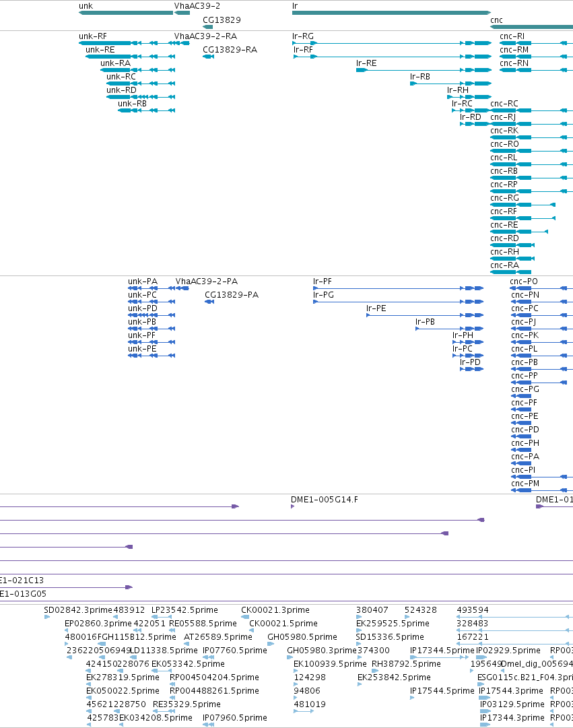Click the Ir-PD protein label

(471, 362)
